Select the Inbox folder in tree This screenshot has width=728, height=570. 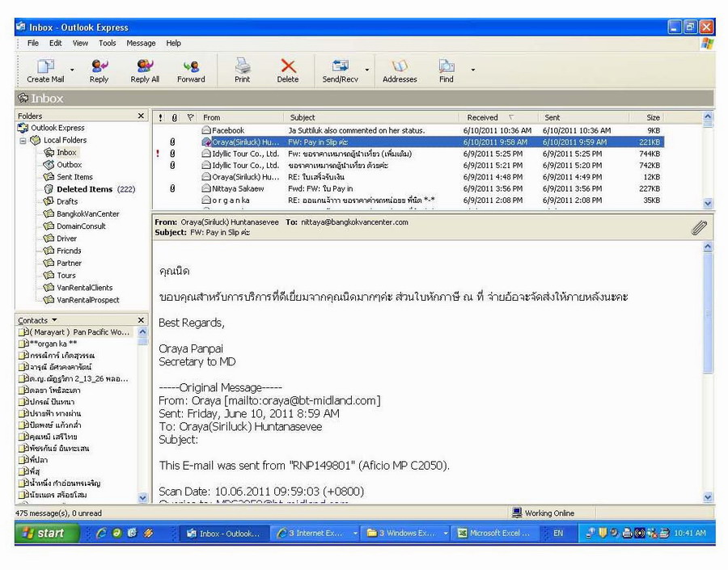point(61,152)
